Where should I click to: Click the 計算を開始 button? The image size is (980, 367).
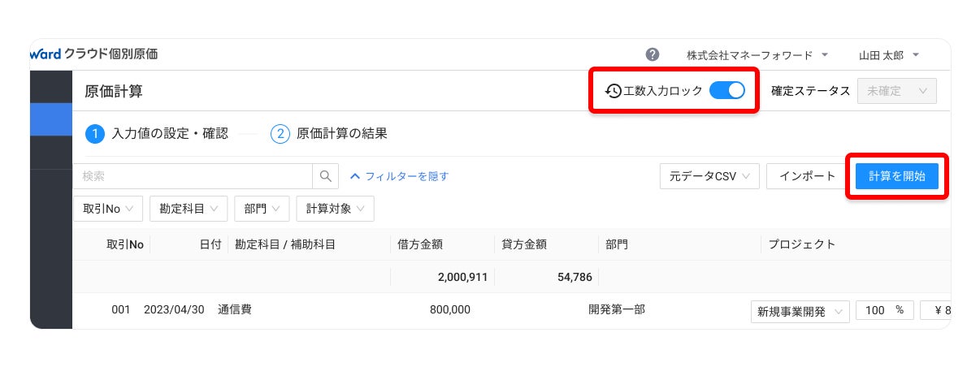(896, 176)
